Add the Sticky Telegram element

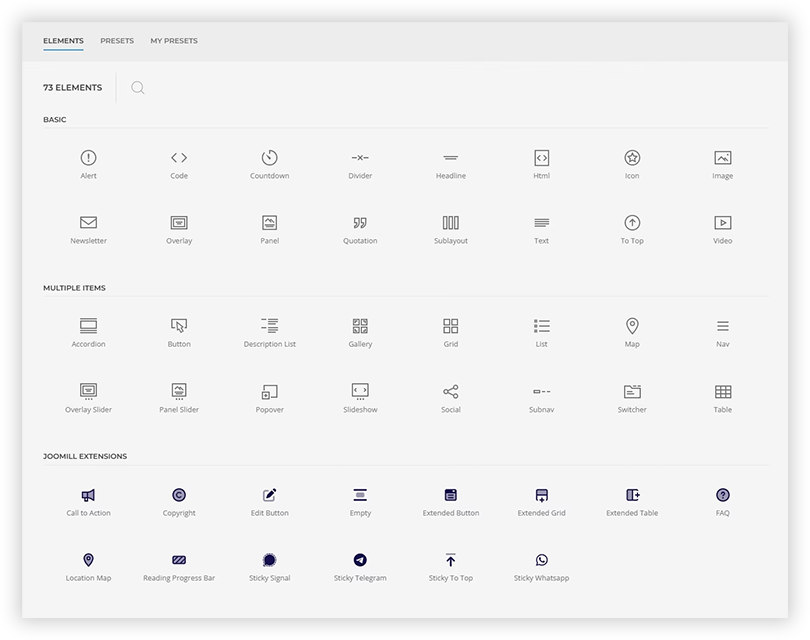point(360,567)
